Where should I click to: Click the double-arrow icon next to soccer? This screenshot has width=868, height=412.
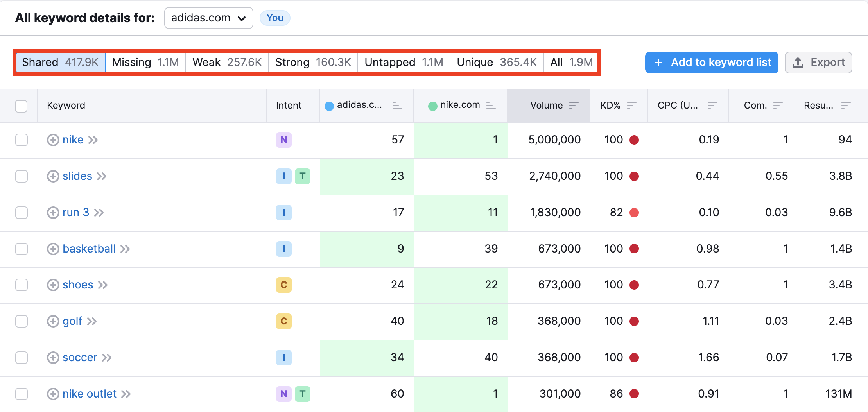[x=106, y=357]
